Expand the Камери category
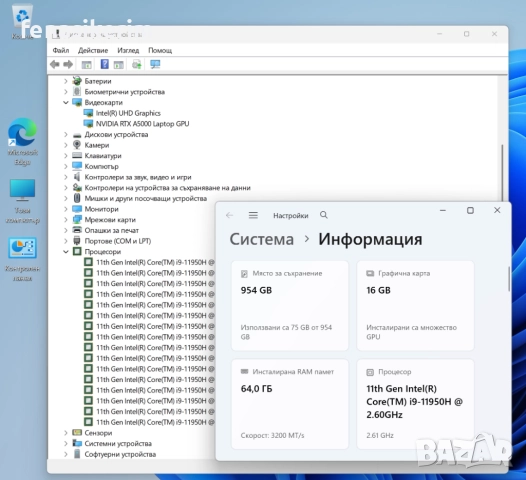This screenshot has height=480, width=526. tap(66, 145)
